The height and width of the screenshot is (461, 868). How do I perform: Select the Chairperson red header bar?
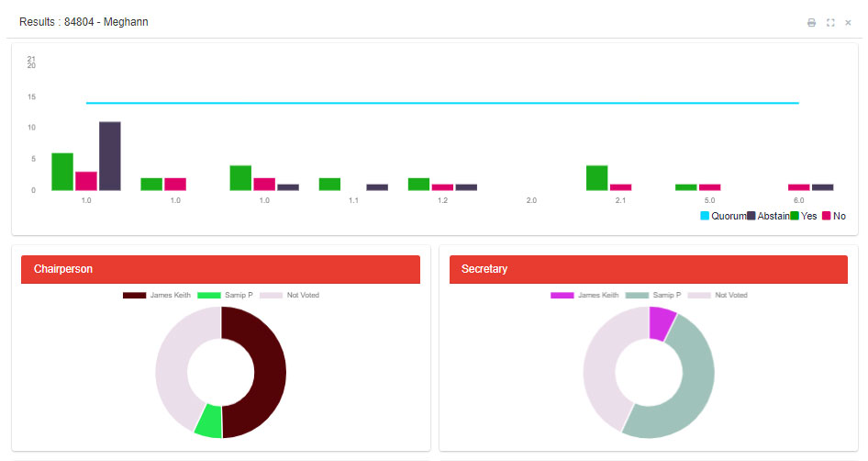pos(220,269)
